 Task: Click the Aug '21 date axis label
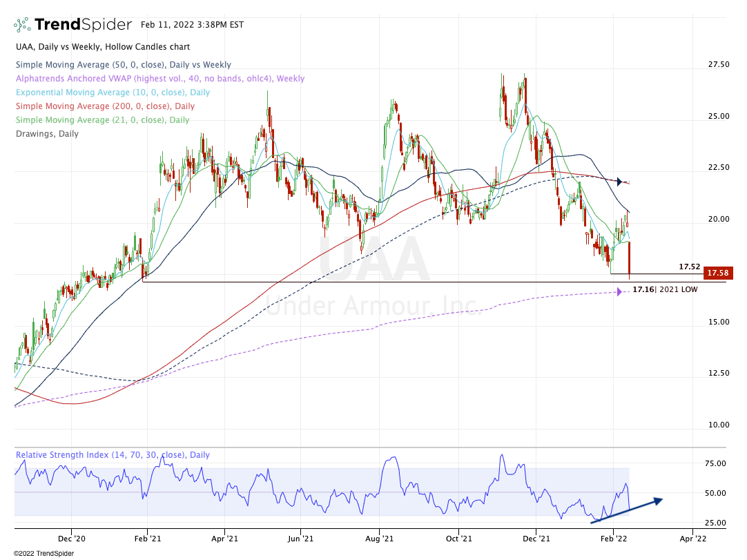pyautogui.click(x=379, y=539)
